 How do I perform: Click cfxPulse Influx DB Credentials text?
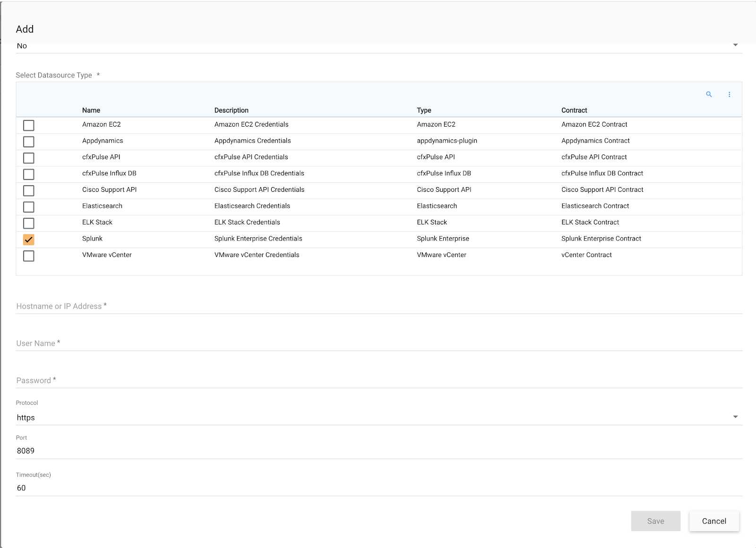tap(259, 173)
